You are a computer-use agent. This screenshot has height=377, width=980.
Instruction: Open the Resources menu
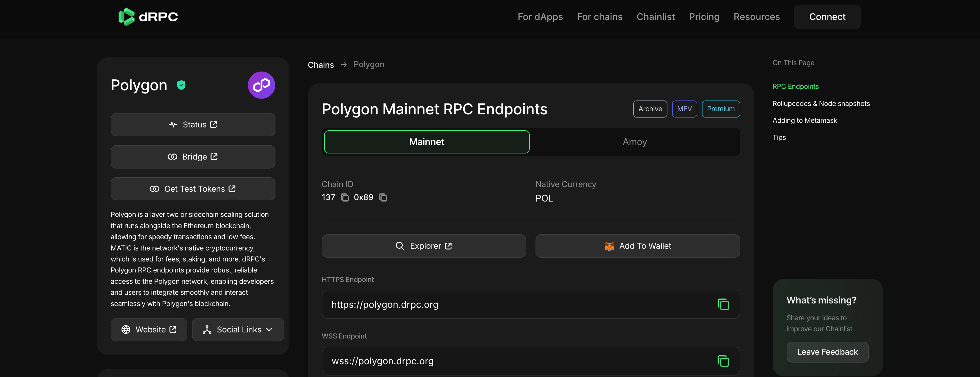(756, 17)
